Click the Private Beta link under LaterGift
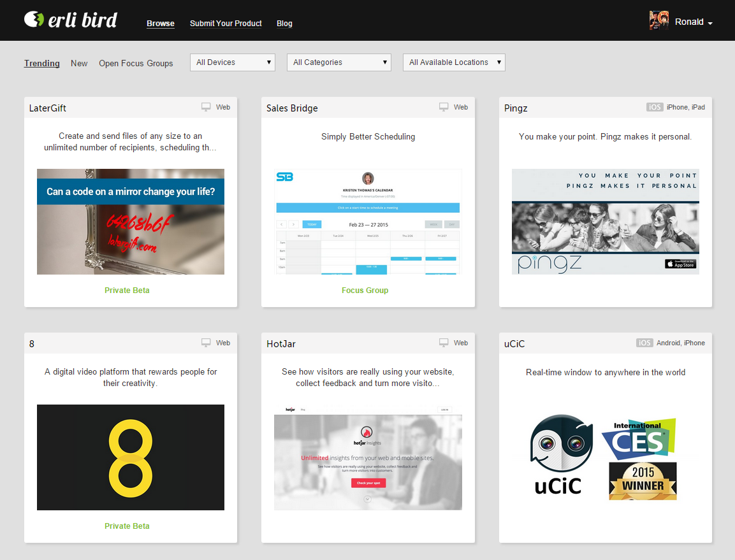Screen dimensions: 735x560 point(127,290)
